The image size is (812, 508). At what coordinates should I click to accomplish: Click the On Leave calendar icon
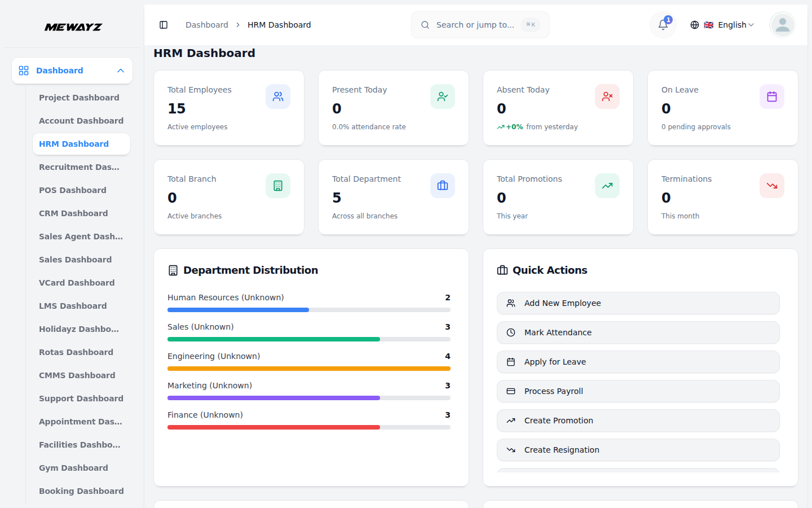tap(772, 97)
